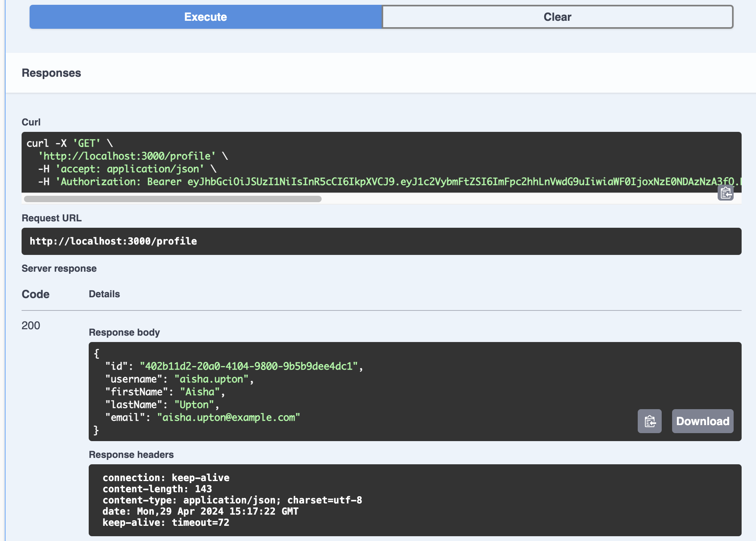This screenshot has height=541, width=756.
Task: Click the Responses section heading
Action: point(51,73)
